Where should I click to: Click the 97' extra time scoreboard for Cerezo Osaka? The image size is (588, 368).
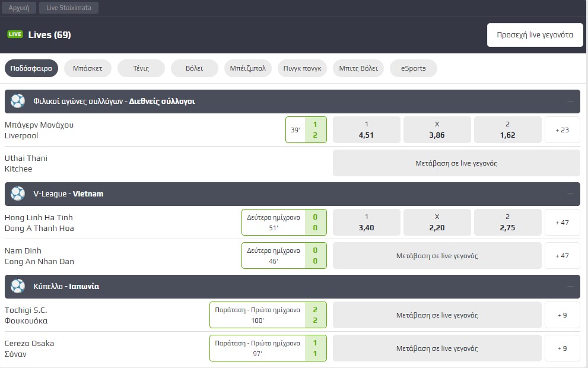pos(268,348)
